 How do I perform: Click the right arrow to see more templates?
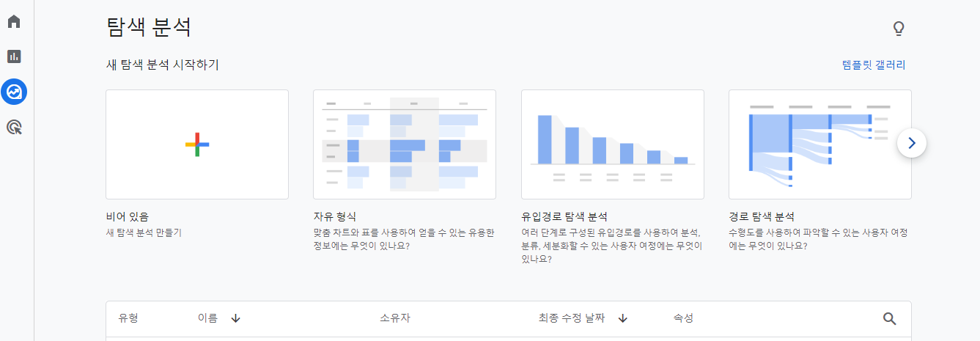[912, 143]
